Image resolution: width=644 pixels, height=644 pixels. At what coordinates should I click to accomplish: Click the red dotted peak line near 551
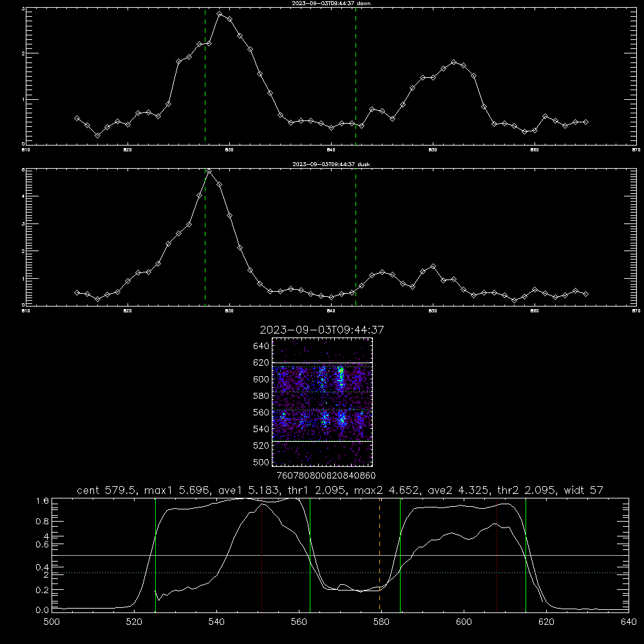pyautogui.click(x=262, y=554)
